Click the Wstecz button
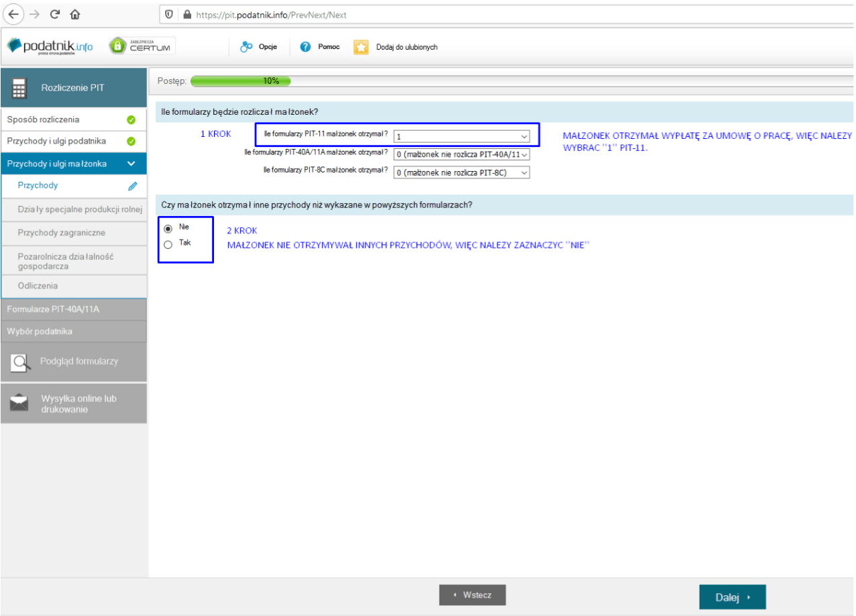Viewport: 856px width, 616px height. pyautogui.click(x=472, y=595)
